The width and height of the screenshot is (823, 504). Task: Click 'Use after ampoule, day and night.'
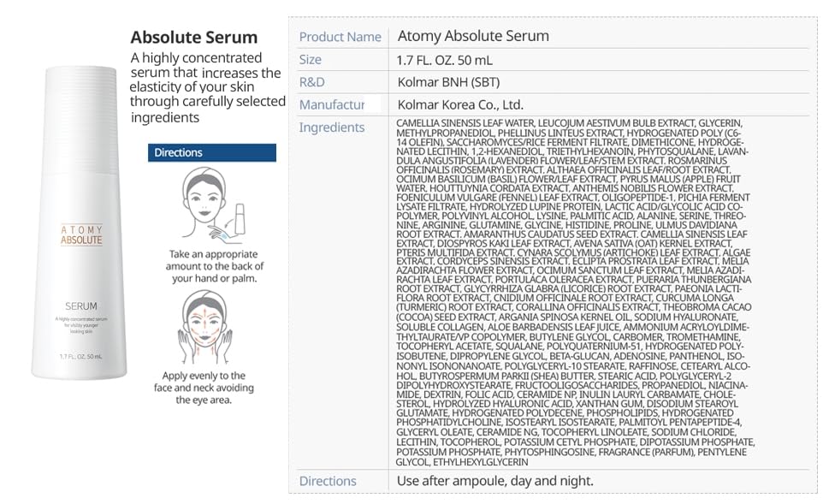pos(495,481)
